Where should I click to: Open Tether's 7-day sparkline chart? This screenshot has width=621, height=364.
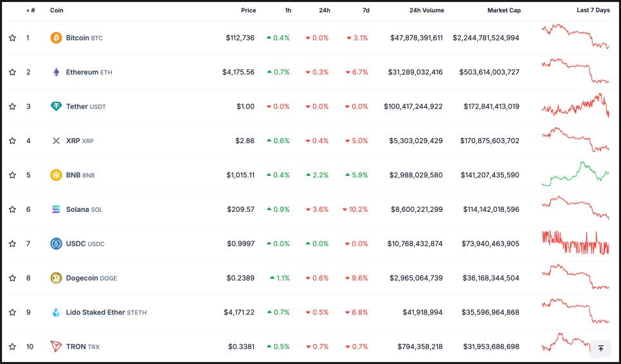(x=575, y=105)
